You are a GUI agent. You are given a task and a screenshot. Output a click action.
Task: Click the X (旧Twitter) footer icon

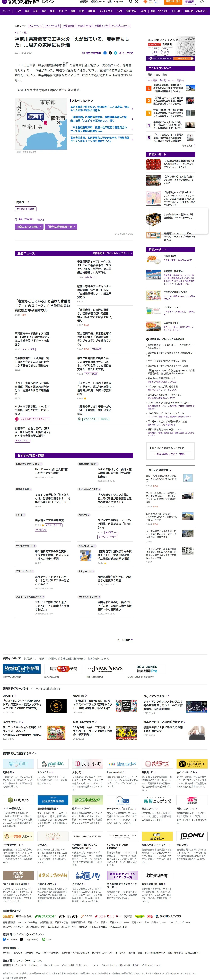tap(21, 939)
